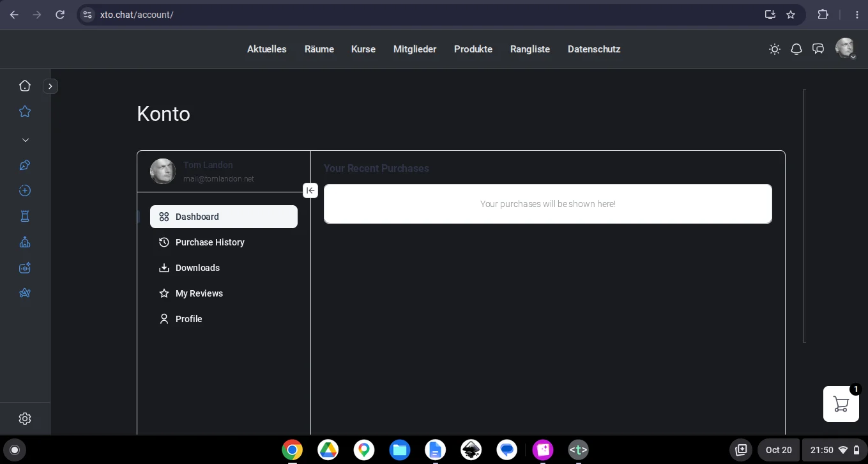868x464 pixels.
Task: Open settings gear at sidebar bottom
Action: 25,419
